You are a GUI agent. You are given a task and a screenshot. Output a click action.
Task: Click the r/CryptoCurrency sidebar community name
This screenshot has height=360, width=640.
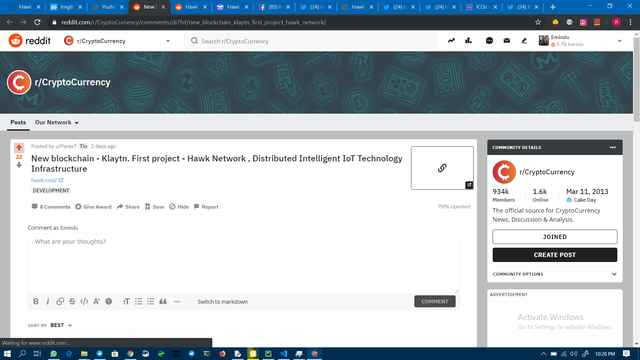(x=547, y=172)
